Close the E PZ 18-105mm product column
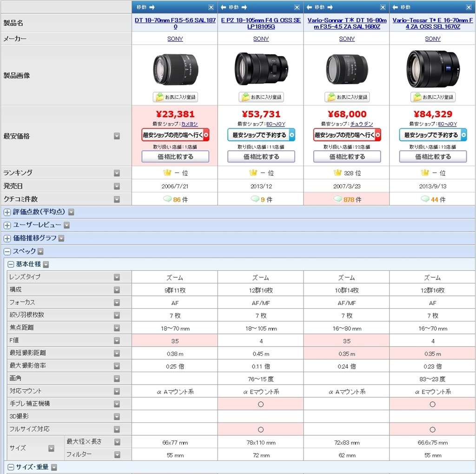This screenshot has width=476, height=474. click(297, 7)
